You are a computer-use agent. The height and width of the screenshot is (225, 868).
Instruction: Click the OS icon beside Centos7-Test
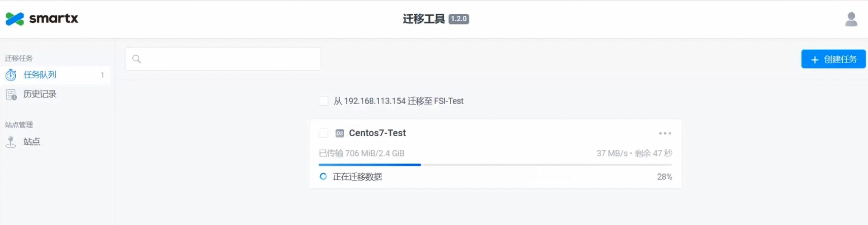click(x=340, y=133)
